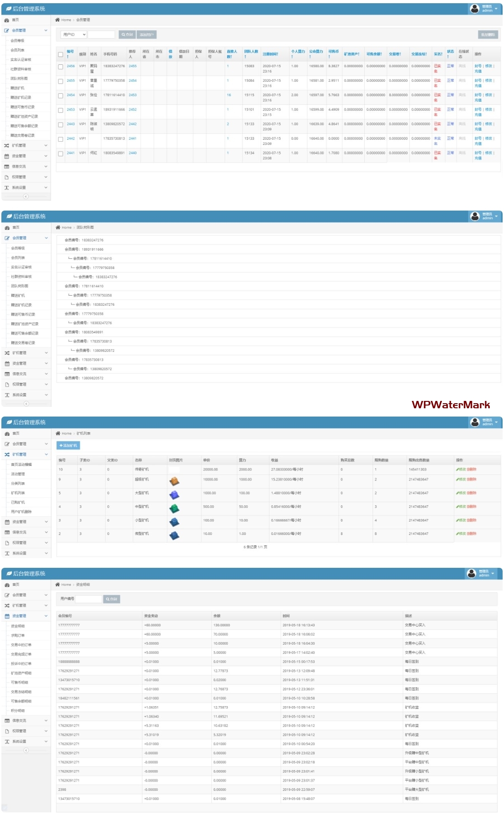This screenshot has width=504, height=817.
Task: Open the 用户ID search field dropdown
Action: (x=74, y=34)
